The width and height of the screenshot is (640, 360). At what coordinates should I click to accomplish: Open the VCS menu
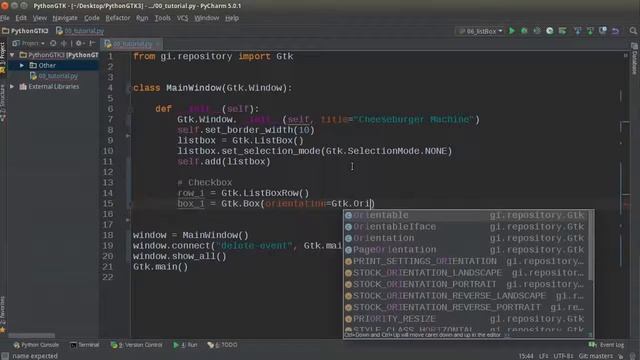click(x=182, y=18)
